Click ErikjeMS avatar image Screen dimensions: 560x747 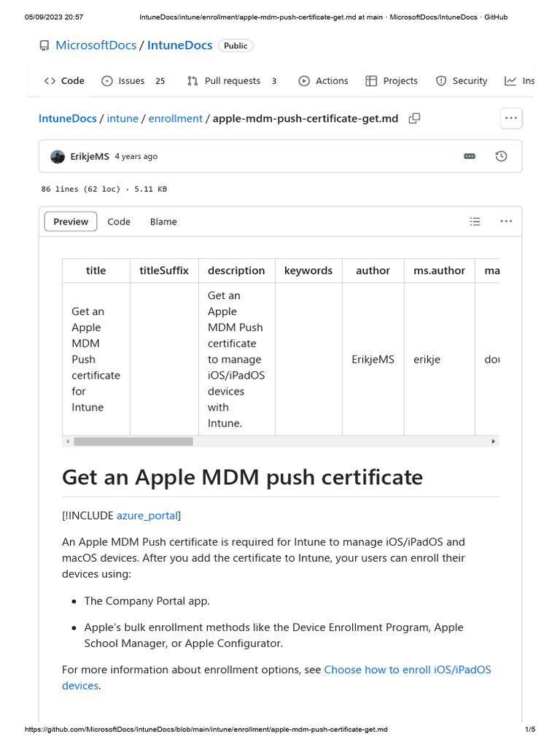coord(58,156)
